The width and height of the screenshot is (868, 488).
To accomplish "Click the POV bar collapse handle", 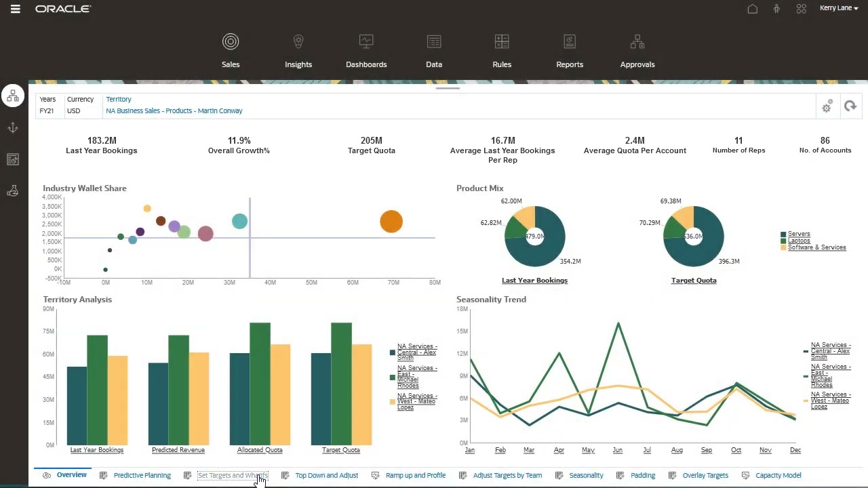I will (x=448, y=88).
